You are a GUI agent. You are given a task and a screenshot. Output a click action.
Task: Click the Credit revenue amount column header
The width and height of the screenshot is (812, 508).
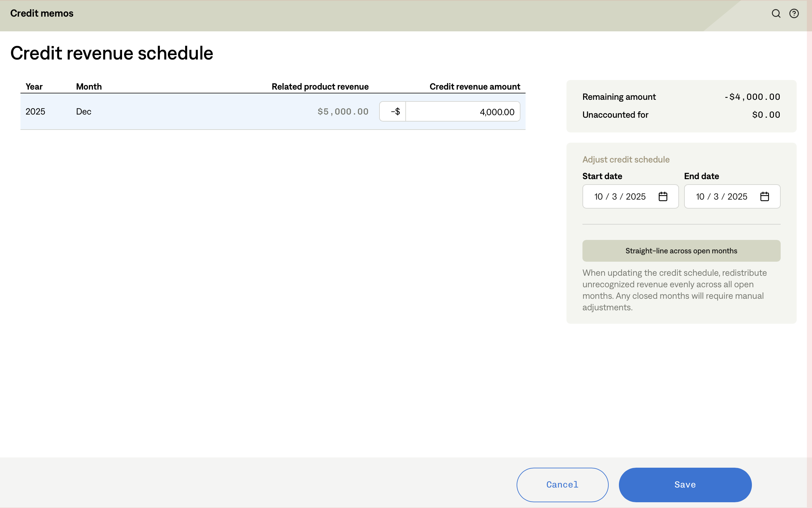[x=475, y=86]
